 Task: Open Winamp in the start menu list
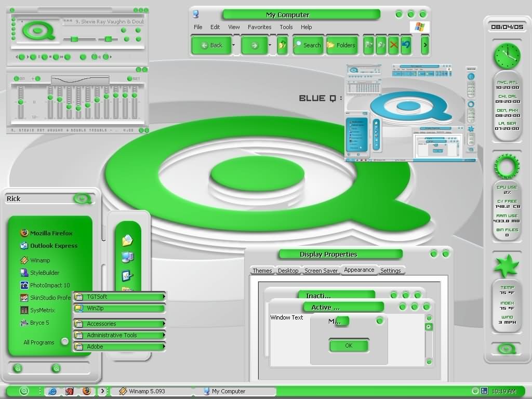point(35,260)
